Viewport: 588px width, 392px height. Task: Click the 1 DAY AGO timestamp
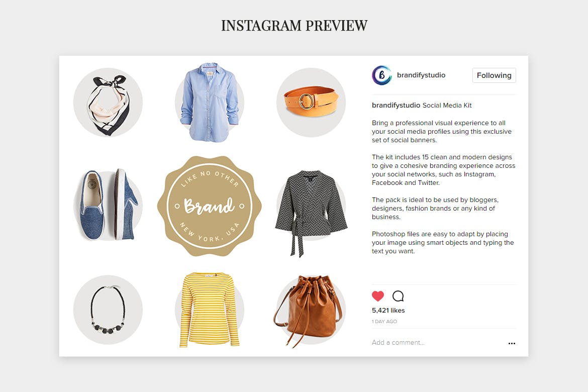384,322
